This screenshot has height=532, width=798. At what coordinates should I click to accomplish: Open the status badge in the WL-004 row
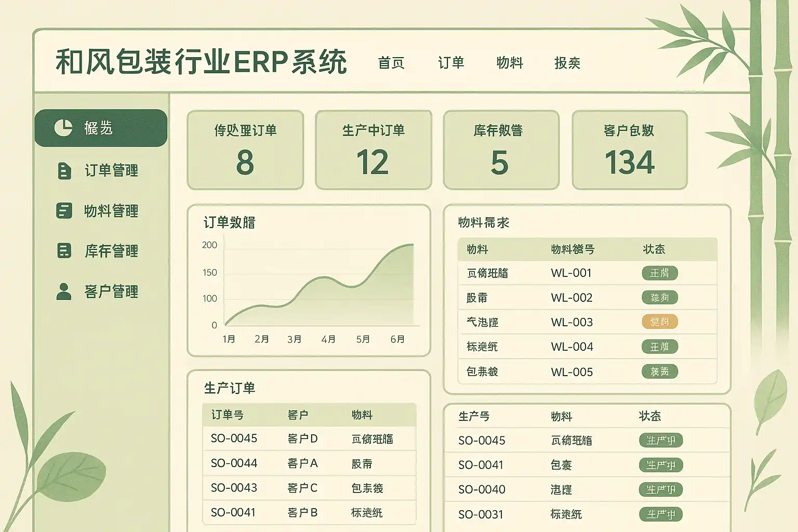[x=660, y=347]
